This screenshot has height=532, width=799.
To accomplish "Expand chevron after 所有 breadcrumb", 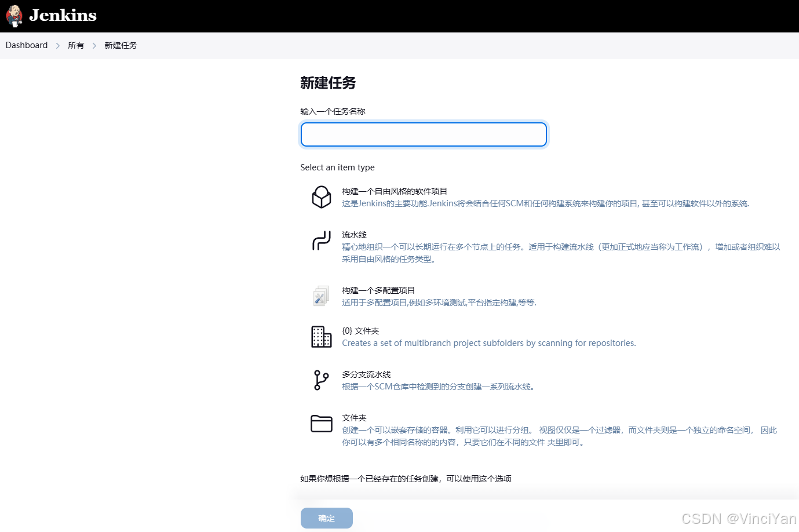I will pos(94,46).
